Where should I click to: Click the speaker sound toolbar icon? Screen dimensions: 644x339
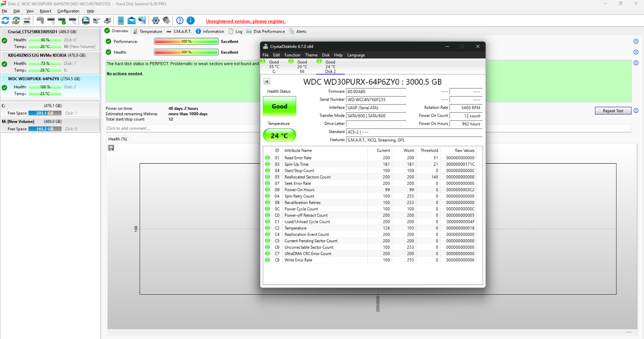tap(166, 21)
